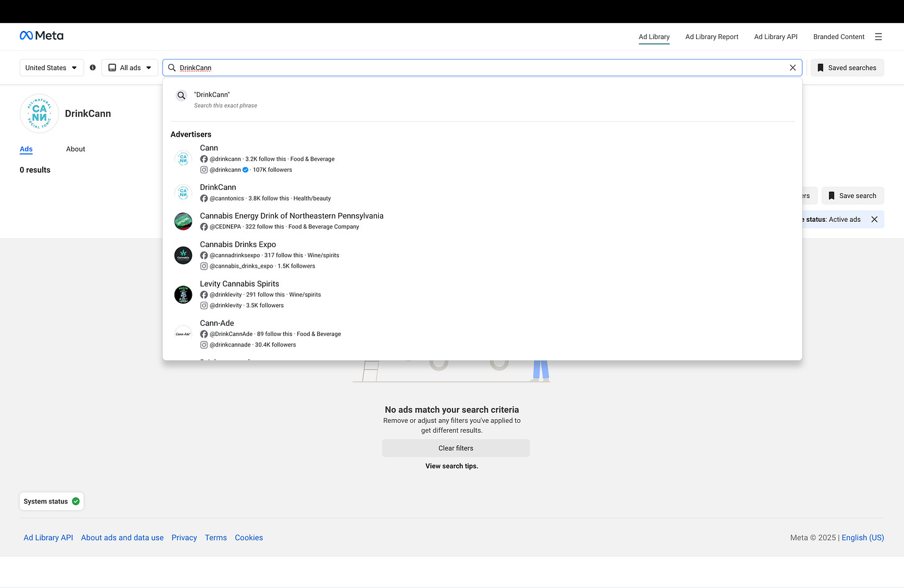
Task: Select DrinkCann advertiser name in suggestions
Action: click(218, 187)
